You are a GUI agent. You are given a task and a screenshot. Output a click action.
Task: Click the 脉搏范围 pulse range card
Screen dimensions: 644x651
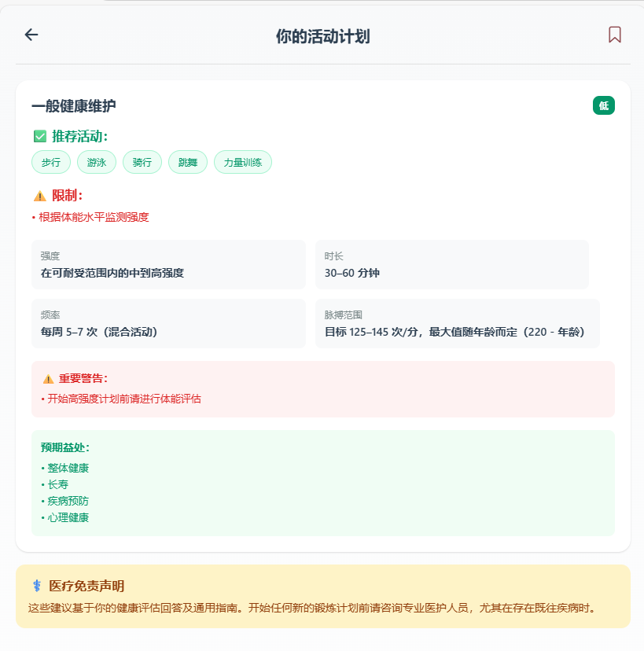pyautogui.click(x=457, y=324)
